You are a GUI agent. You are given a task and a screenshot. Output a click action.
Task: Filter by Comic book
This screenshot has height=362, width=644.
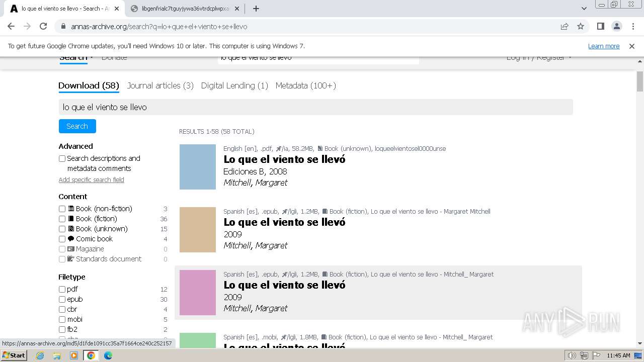(x=62, y=239)
